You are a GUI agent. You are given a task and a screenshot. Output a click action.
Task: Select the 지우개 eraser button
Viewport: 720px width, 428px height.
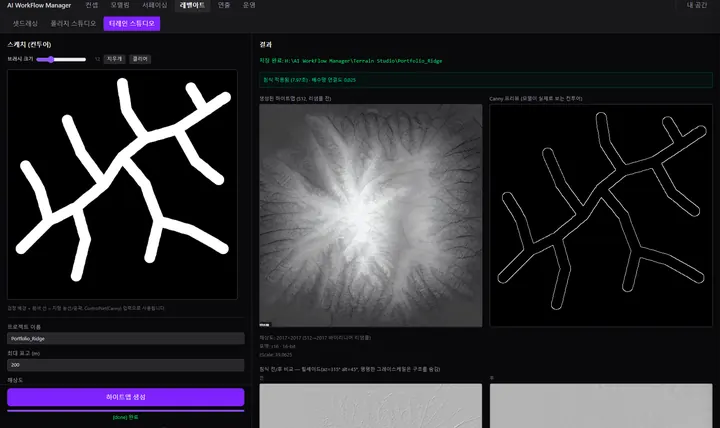(x=114, y=59)
